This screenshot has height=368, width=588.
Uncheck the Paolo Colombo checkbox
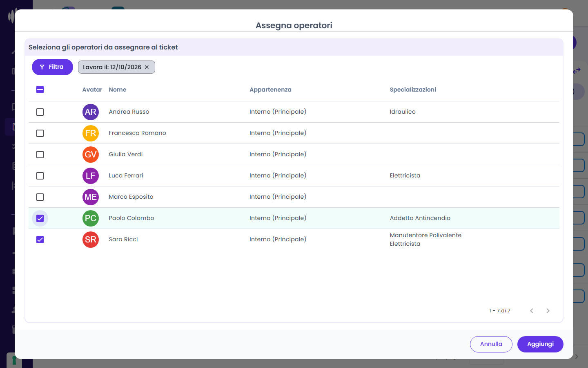tap(40, 218)
